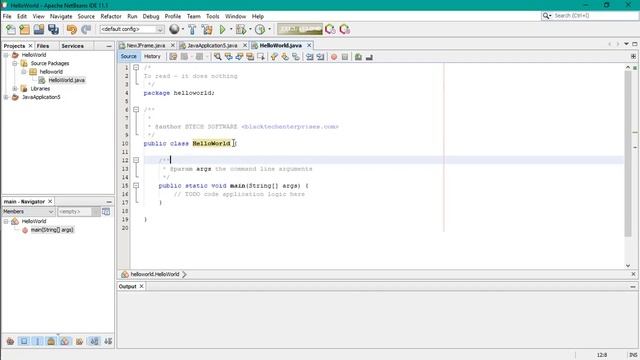Click the Shift Line Left icon

point(310,57)
